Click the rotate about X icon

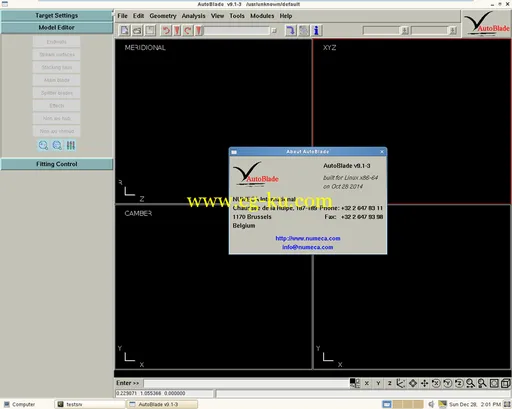coord(436,383)
